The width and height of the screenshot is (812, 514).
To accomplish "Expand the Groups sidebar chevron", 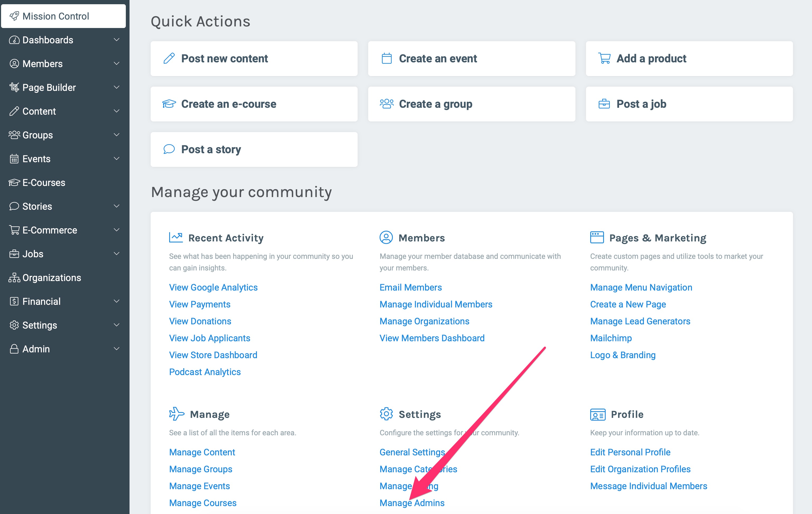I will pyautogui.click(x=116, y=135).
